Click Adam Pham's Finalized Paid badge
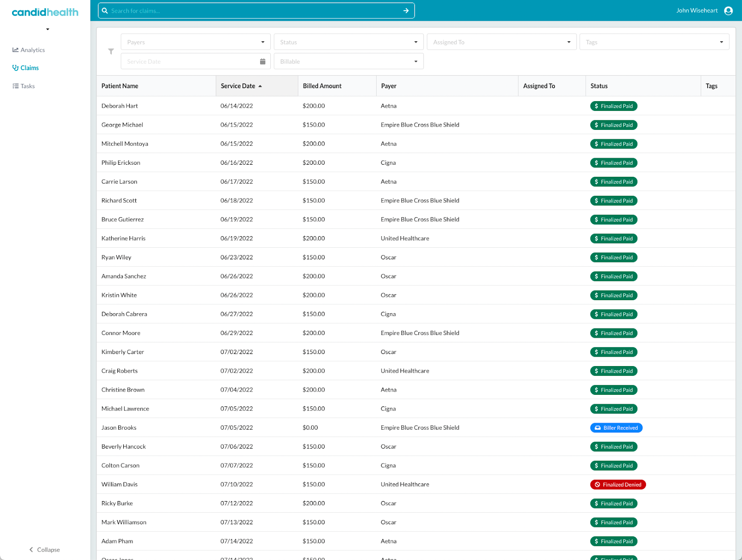742x560 pixels. tap(614, 541)
